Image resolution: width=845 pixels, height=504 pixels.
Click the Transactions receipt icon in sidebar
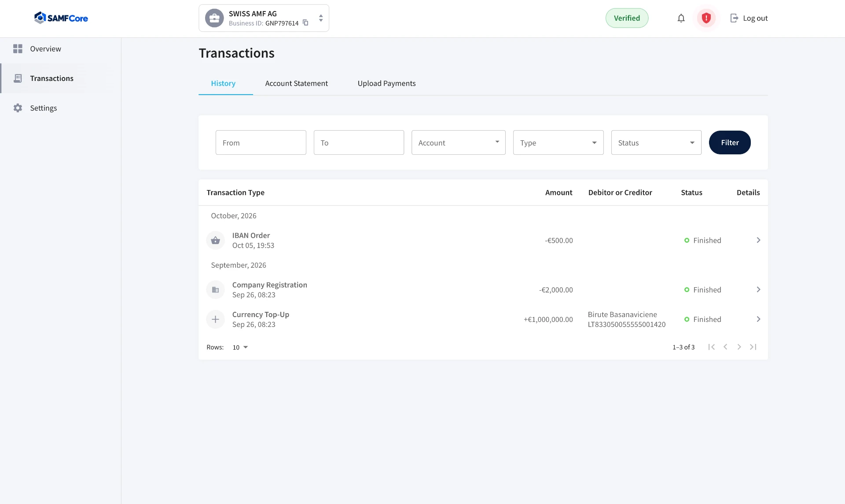click(x=18, y=78)
